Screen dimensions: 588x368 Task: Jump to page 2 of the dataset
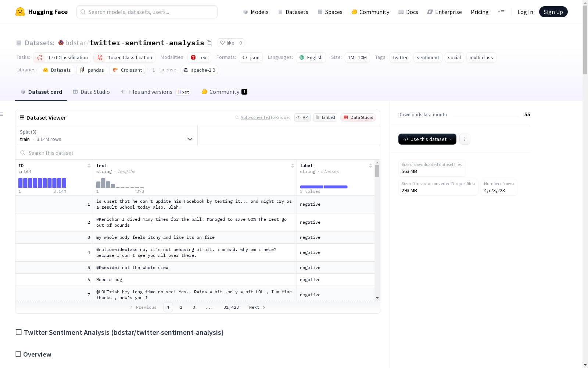tap(181, 307)
